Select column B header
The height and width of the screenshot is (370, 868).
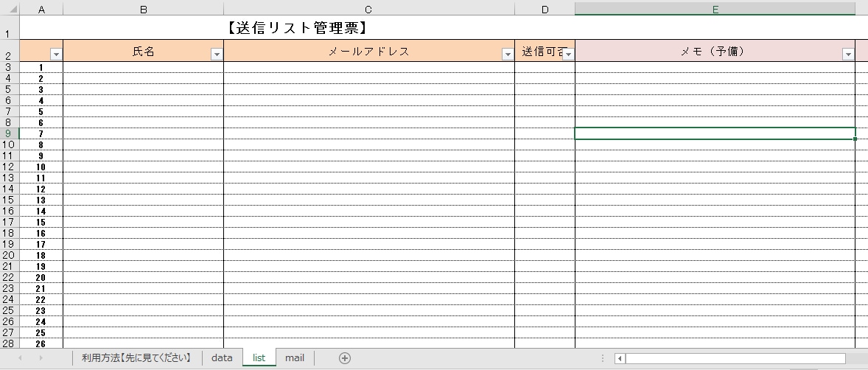pyautogui.click(x=144, y=10)
